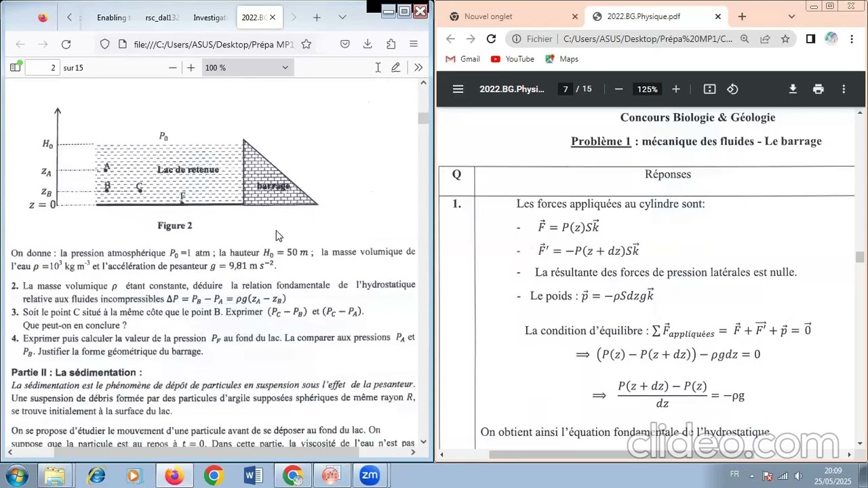Go back in Firefox
Screen dimensions: 868x488
click(20, 44)
